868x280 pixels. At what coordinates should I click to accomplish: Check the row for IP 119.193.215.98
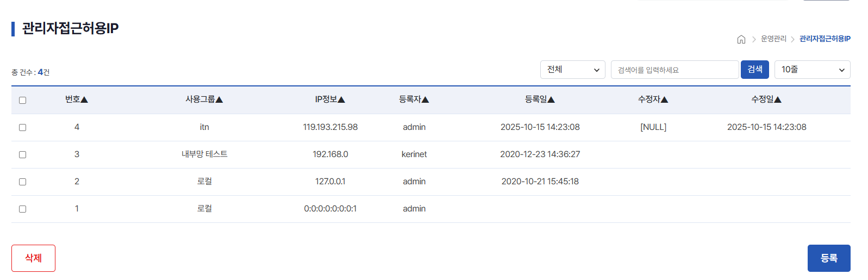(x=22, y=127)
